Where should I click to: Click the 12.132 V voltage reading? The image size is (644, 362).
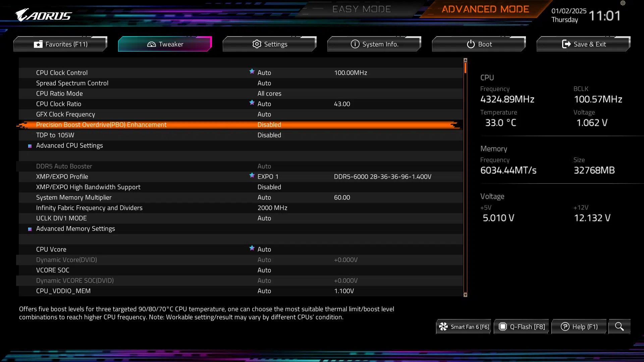[592, 218]
